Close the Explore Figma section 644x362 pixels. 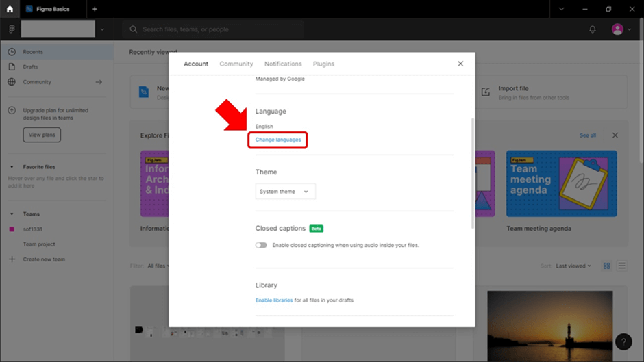(615, 135)
